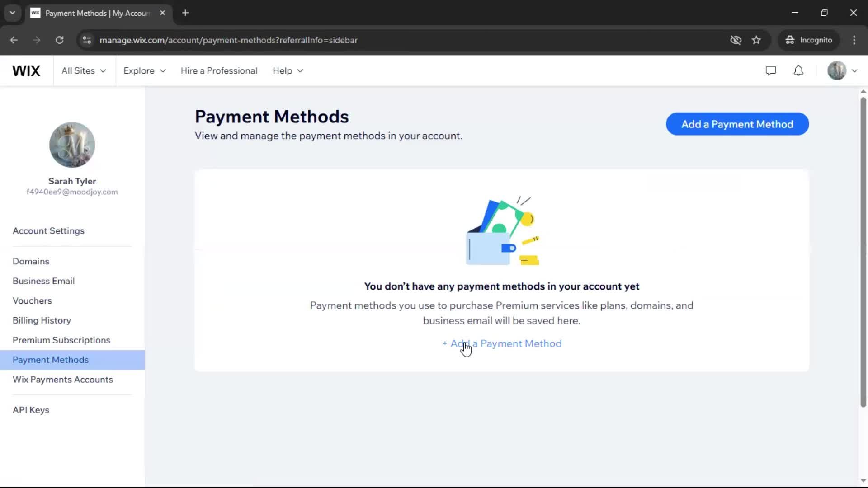Click the + Add a Payment Method link
The height and width of the screenshot is (488, 868).
502,344
